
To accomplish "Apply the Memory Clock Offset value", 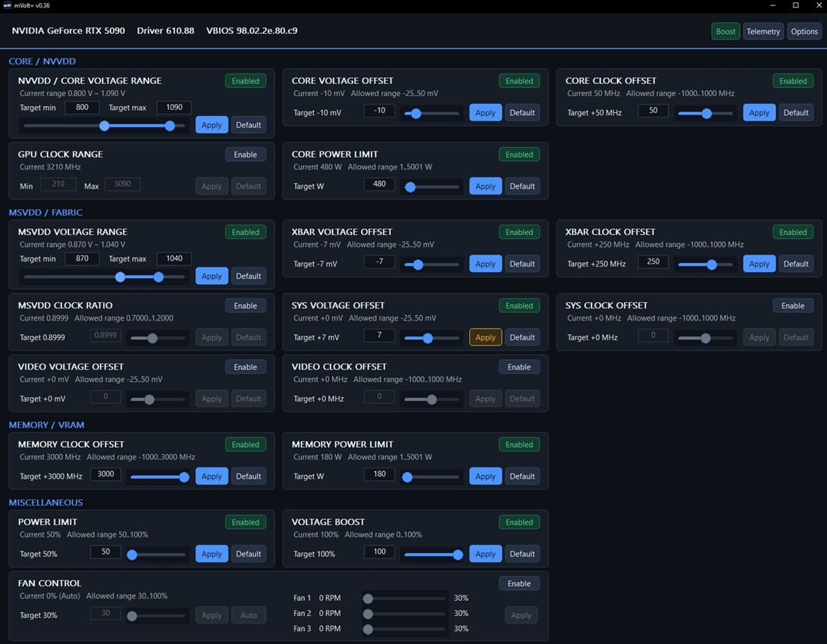I will 211,476.
